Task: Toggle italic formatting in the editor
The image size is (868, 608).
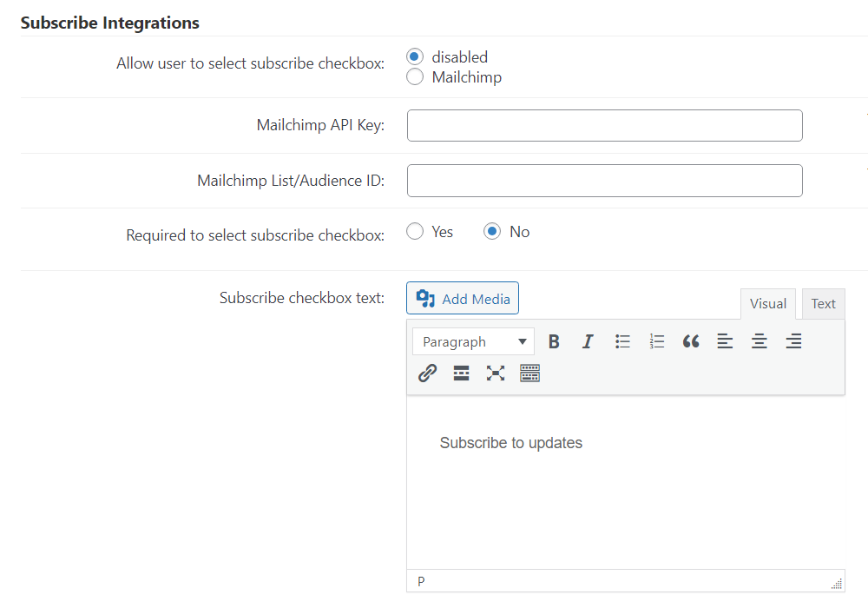Action: [x=588, y=341]
